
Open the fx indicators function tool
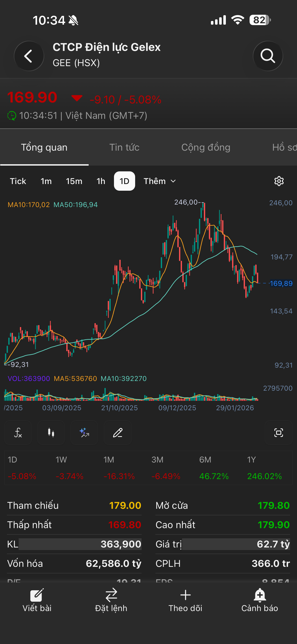(x=18, y=433)
